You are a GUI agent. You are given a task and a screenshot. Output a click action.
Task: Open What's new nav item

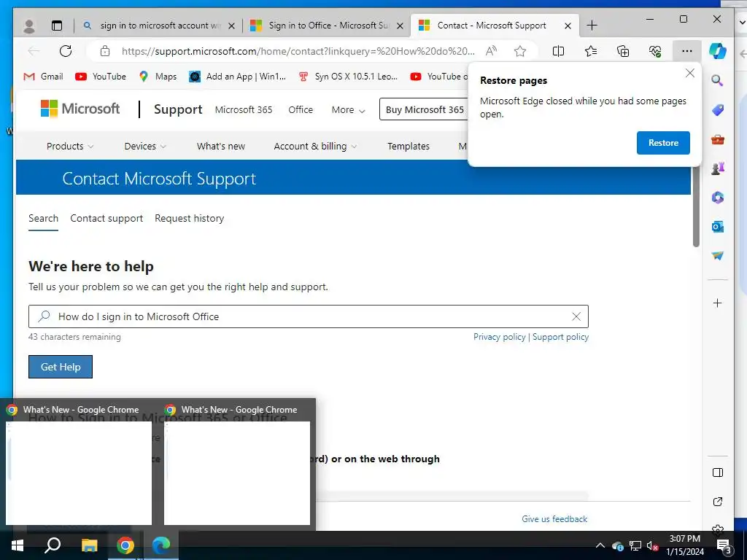click(x=221, y=146)
